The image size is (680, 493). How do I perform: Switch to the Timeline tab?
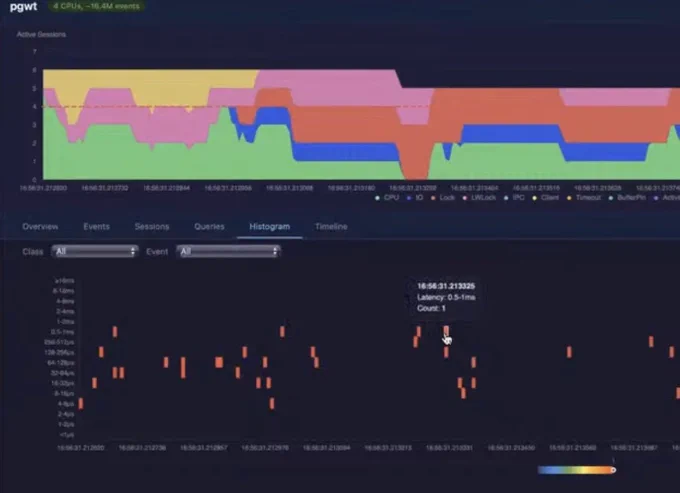coord(331,227)
